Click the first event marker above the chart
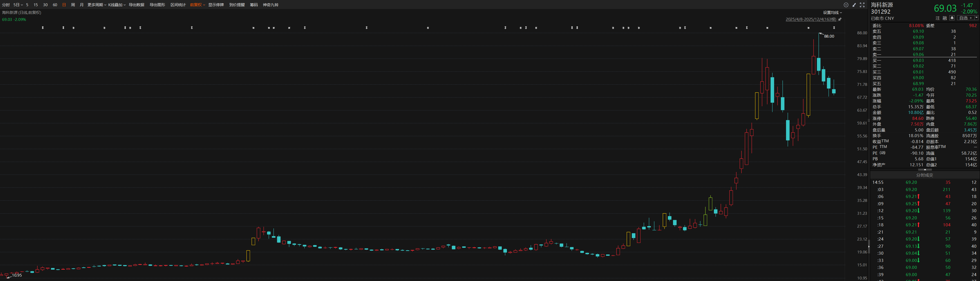The image size is (980, 281). [x=43, y=28]
